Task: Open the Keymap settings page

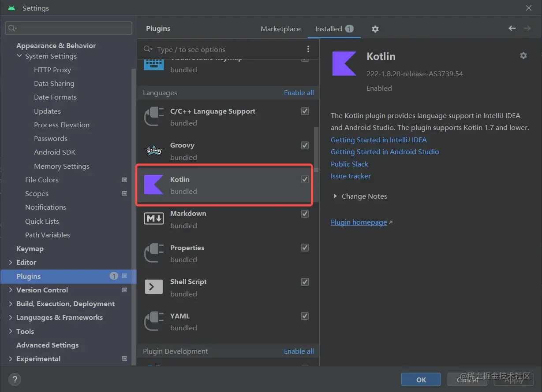Action: pyautogui.click(x=30, y=248)
